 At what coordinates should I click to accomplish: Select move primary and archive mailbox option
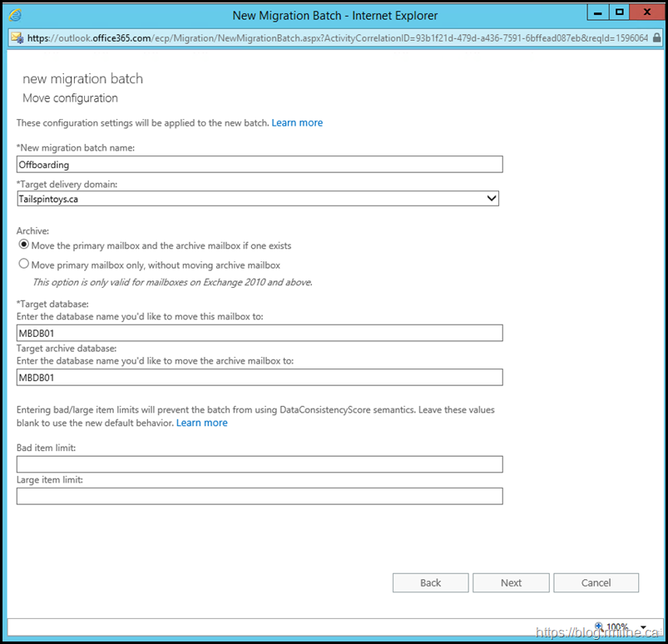pos(24,245)
